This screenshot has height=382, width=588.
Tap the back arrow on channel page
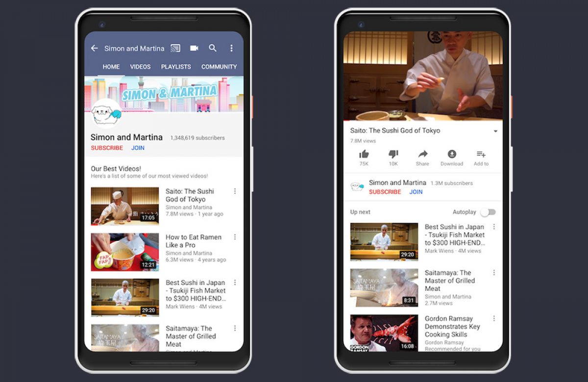click(x=95, y=48)
